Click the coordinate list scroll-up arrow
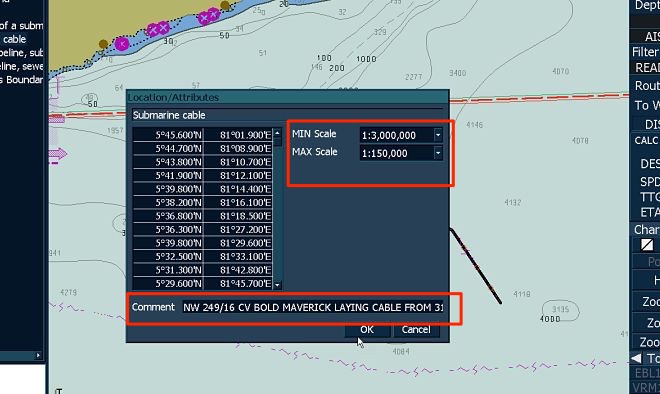The height and width of the screenshot is (394, 660). coord(277,133)
